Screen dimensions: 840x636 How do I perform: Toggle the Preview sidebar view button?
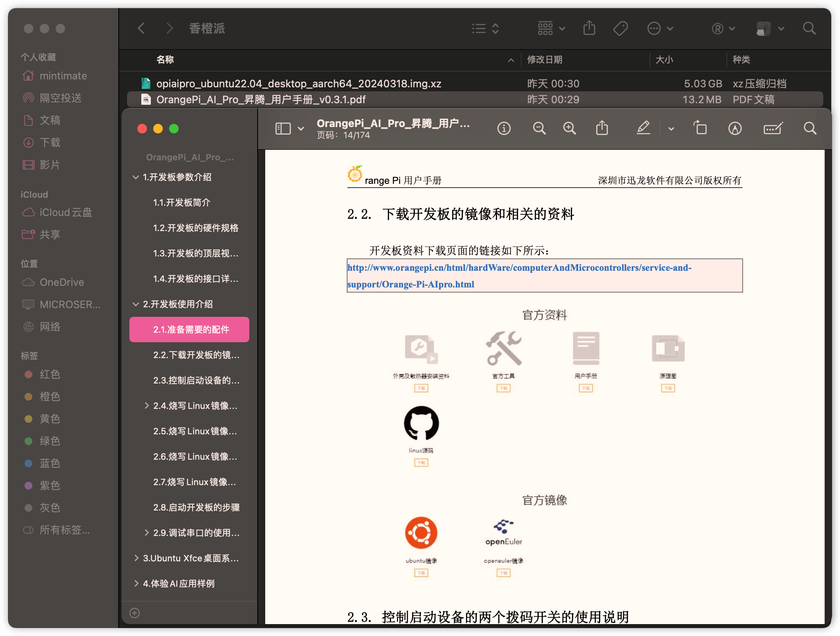[x=283, y=128]
